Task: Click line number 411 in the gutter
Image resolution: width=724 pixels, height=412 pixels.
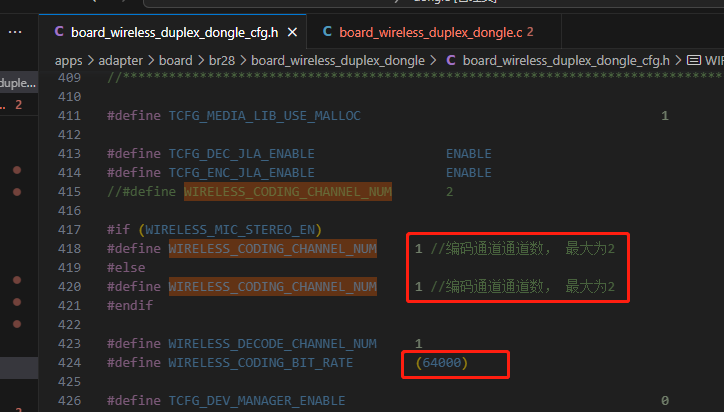Action: click(x=69, y=115)
